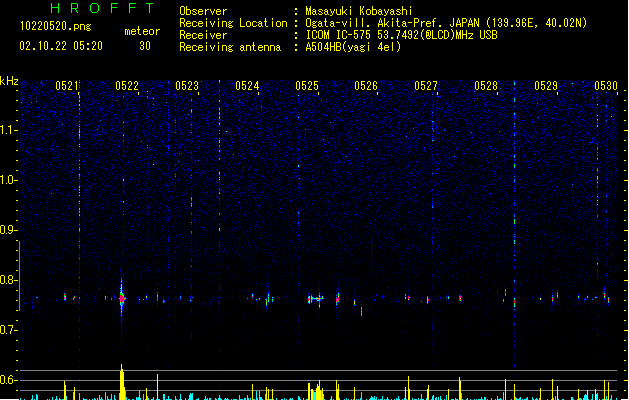Click the 0528 time marker
The height and width of the screenshot is (400, 629).
486,86
